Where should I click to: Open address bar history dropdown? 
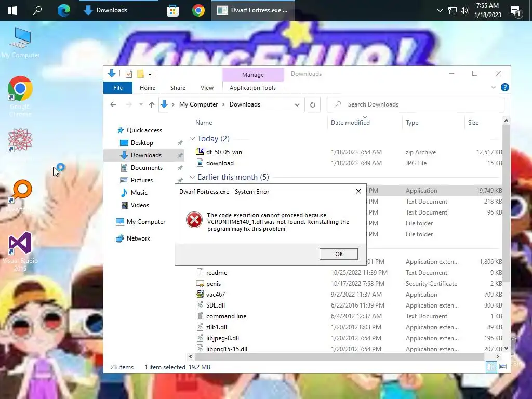coord(297,104)
